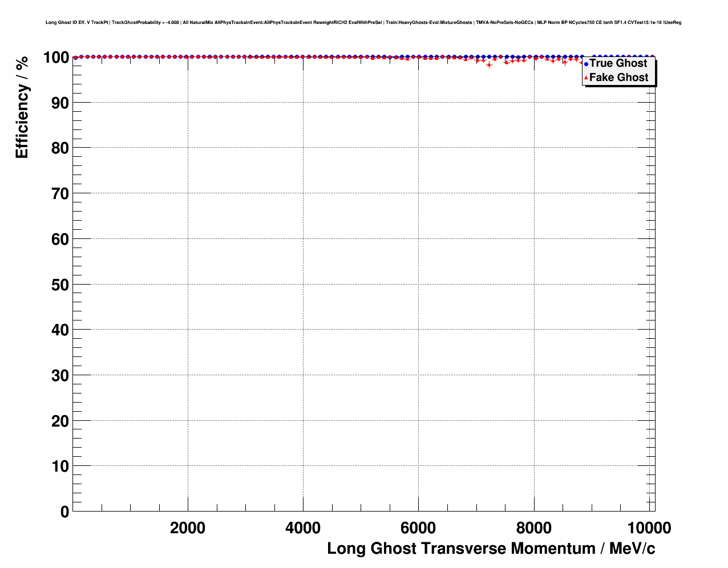Click the 70 label on the y-axis
728x568 pixels.
coord(60,194)
